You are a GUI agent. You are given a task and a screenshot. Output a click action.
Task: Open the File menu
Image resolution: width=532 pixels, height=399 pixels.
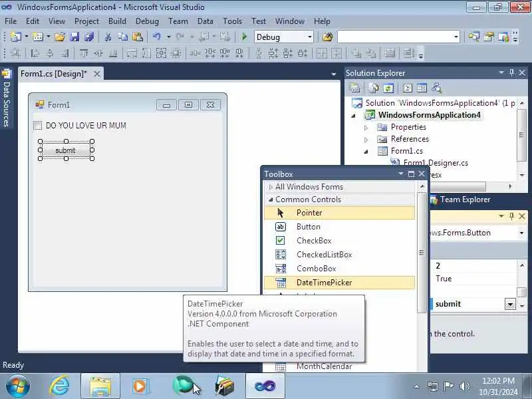11,21
